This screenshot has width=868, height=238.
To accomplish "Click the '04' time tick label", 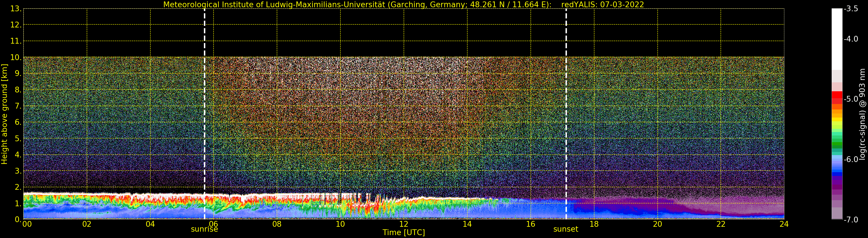I will pos(150,224).
